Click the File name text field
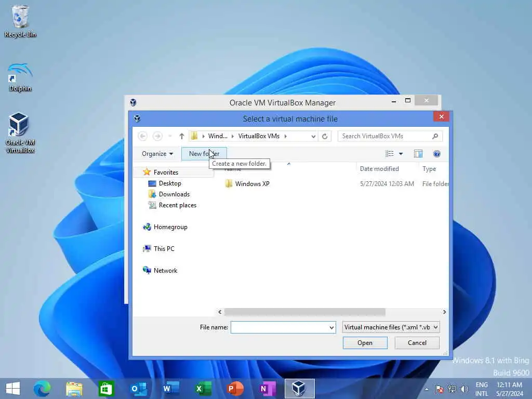532x399 pixels. coord(280,327)
